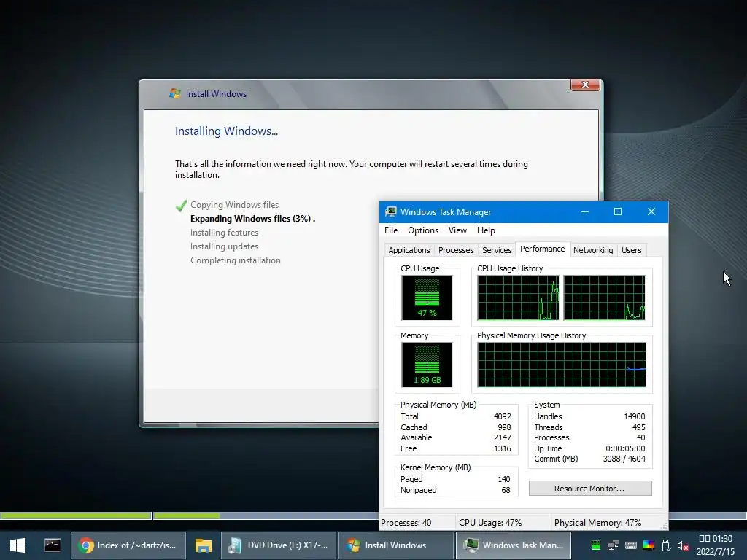Click the muted volume tray icon
The width and height of the screenshot is (747, 560).
(x=683, y=545)
